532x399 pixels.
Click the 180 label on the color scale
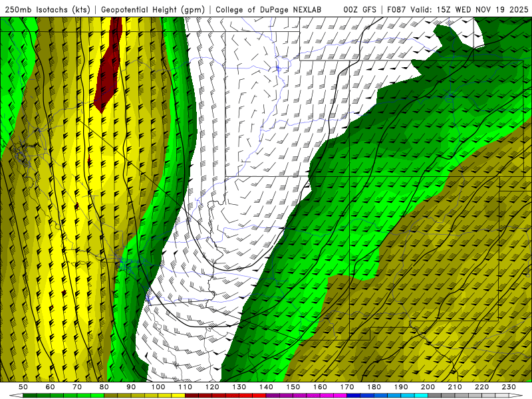coord(374,387)
